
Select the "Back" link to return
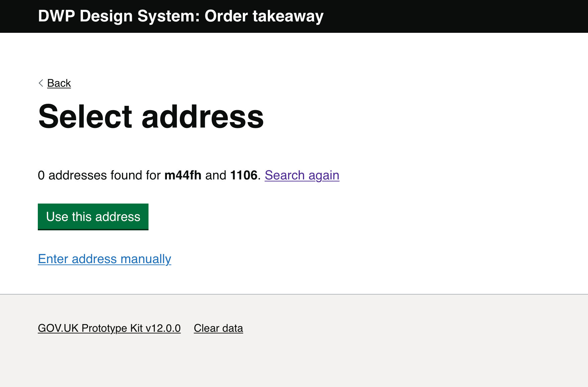(x=59, y=83)
